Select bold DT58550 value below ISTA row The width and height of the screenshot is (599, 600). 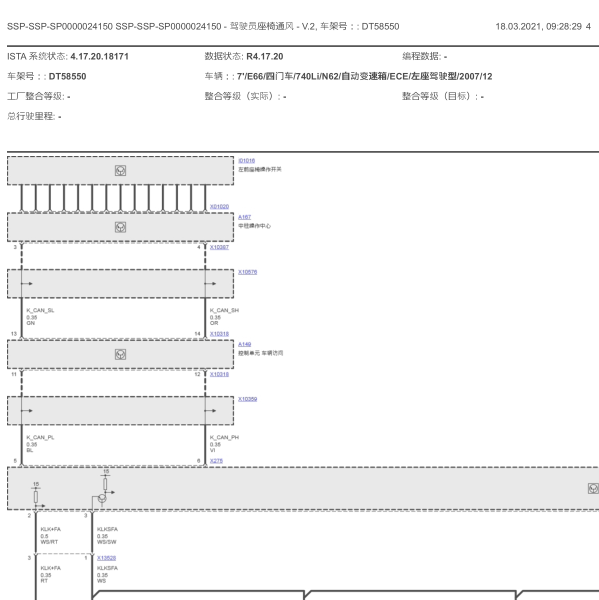point(67,77)
